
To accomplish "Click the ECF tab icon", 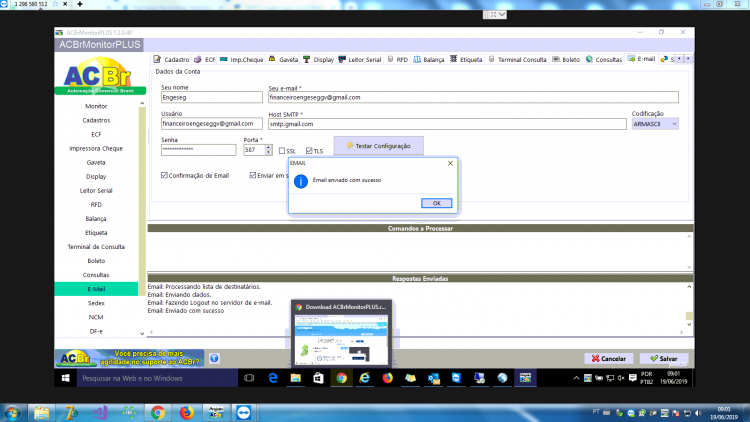I will pos(198,59).
